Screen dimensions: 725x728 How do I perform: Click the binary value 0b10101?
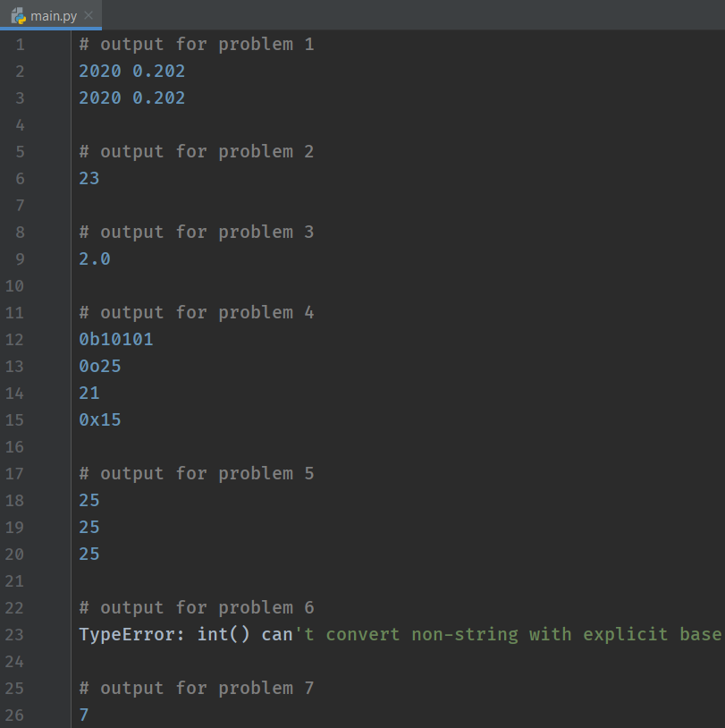pos(116,339)
